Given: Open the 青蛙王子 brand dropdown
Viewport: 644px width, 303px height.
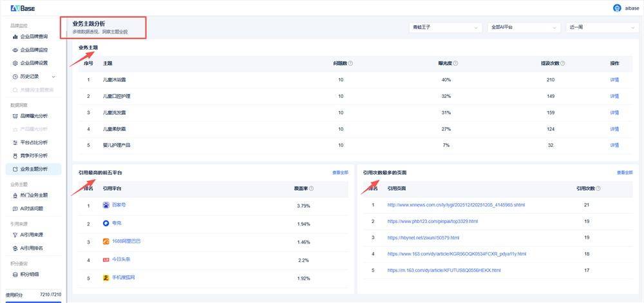Looking at the screenshot, I should coord(446,28).
